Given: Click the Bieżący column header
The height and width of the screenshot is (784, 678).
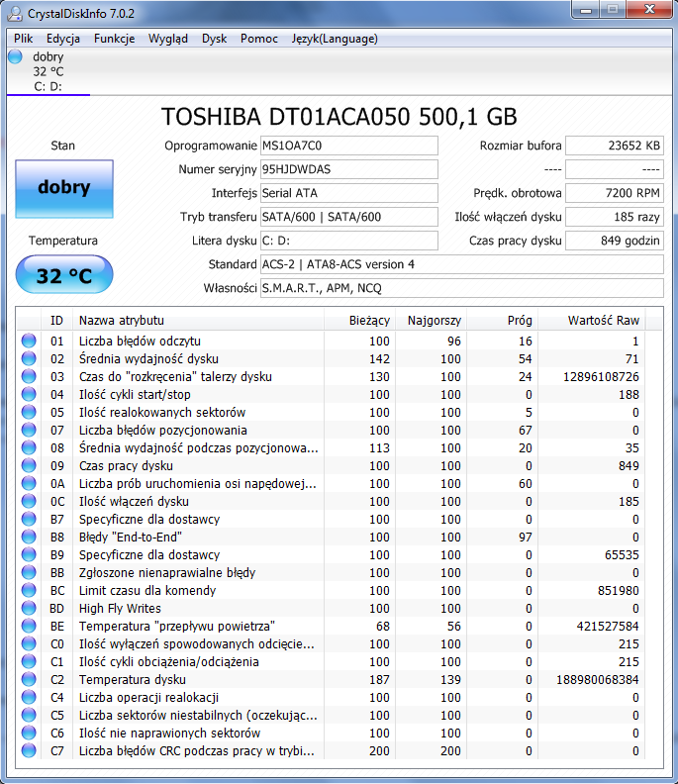Looking at the screenshot, I should [359, 321].
